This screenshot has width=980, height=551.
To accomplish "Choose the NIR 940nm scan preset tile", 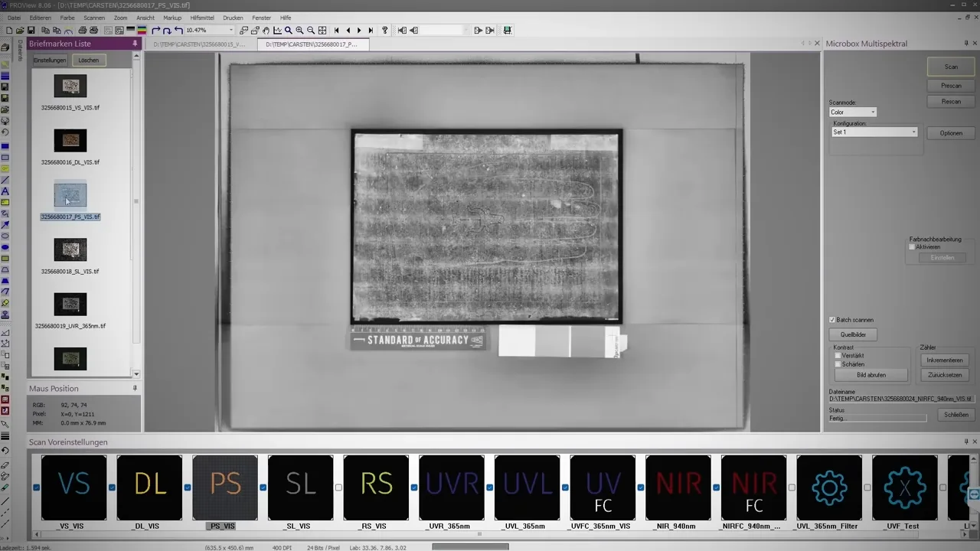I will point(678,487).
